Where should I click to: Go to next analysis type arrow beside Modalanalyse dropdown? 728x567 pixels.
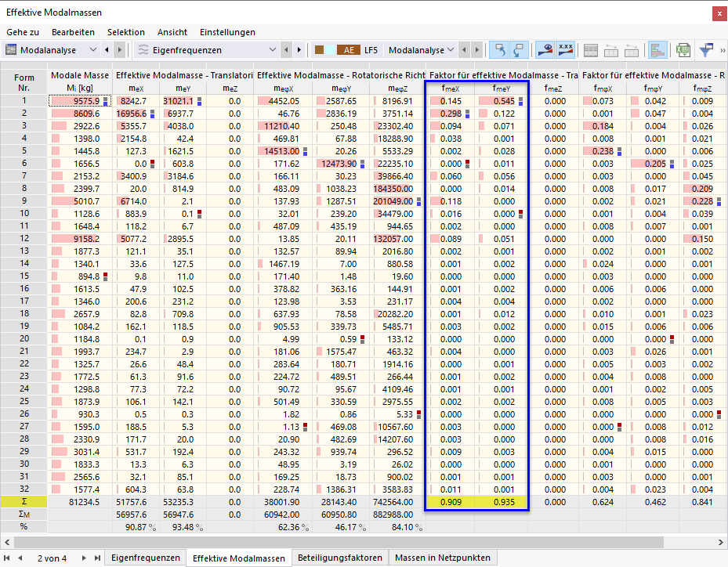tap(120, 49)
